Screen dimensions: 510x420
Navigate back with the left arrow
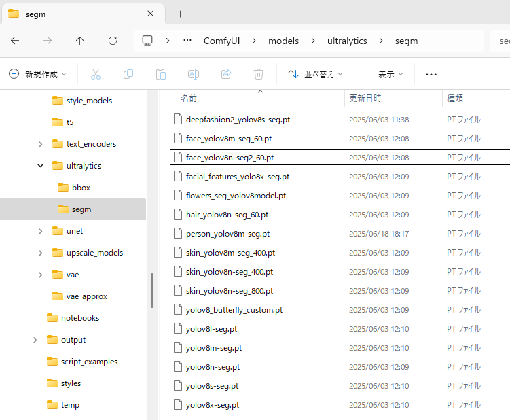pyautogui.click(x=15, y=41)
